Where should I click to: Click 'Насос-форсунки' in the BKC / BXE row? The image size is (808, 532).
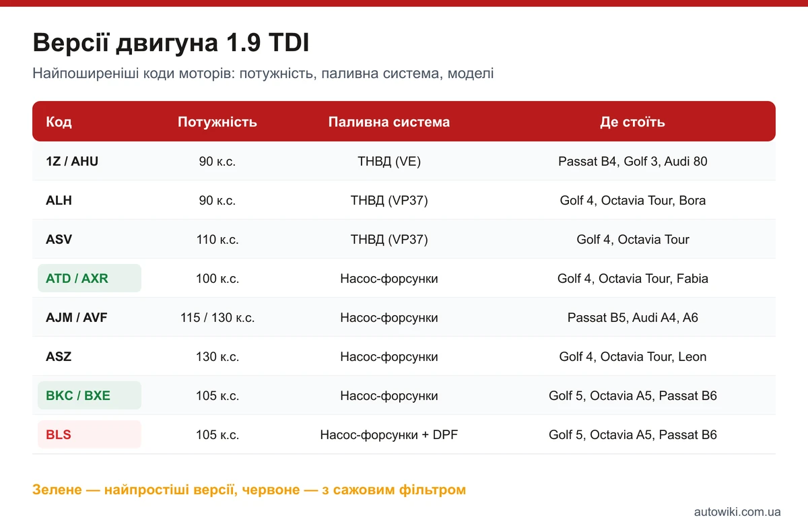pos(389,396)
